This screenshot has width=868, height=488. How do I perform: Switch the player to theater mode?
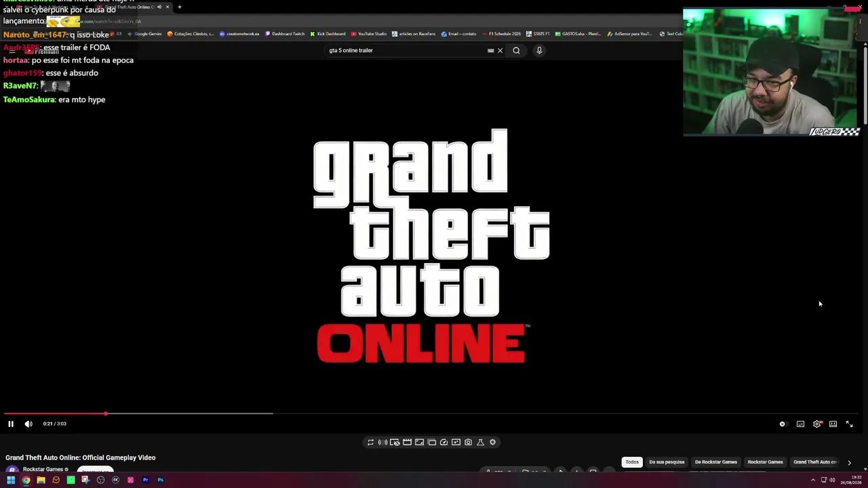[x=833, y=424]
